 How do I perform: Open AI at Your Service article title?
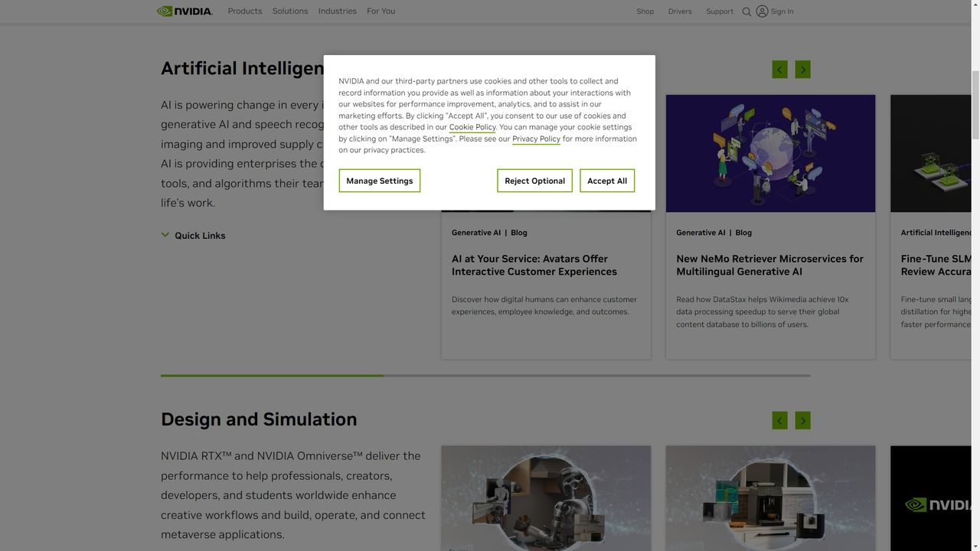point(534,265)
